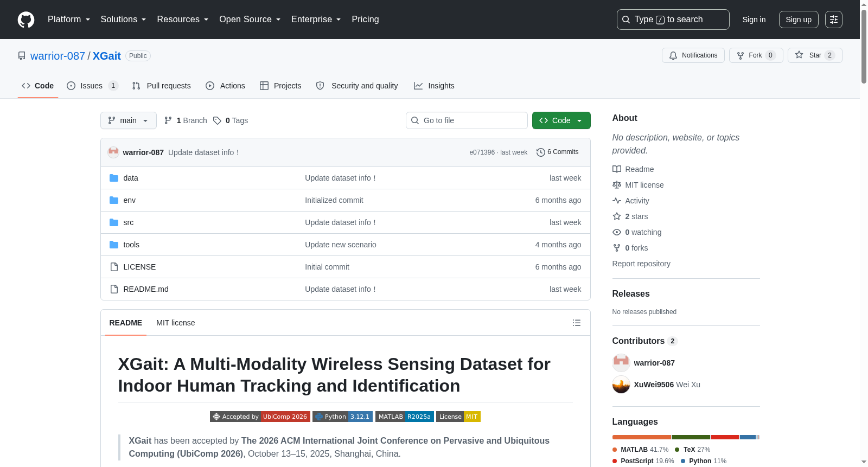Viewport: 868px width, 467px height.
Task: Click the MIT license scale icon
Action: pyautogui.click(x=617, y=185)
